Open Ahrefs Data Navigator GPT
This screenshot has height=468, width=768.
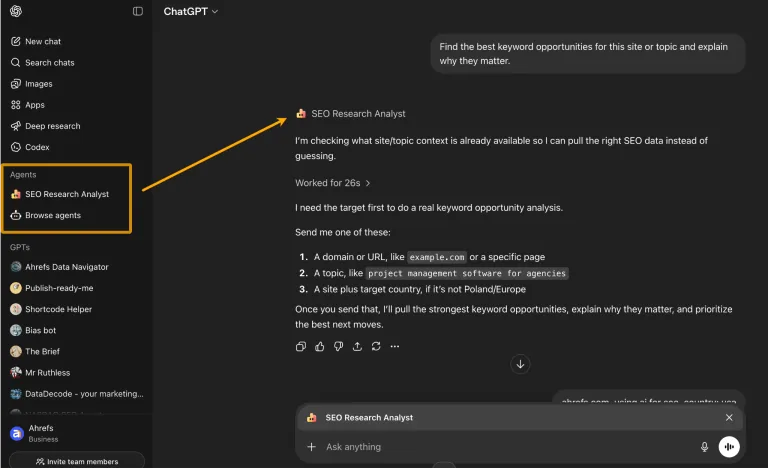tap(59, 267)
